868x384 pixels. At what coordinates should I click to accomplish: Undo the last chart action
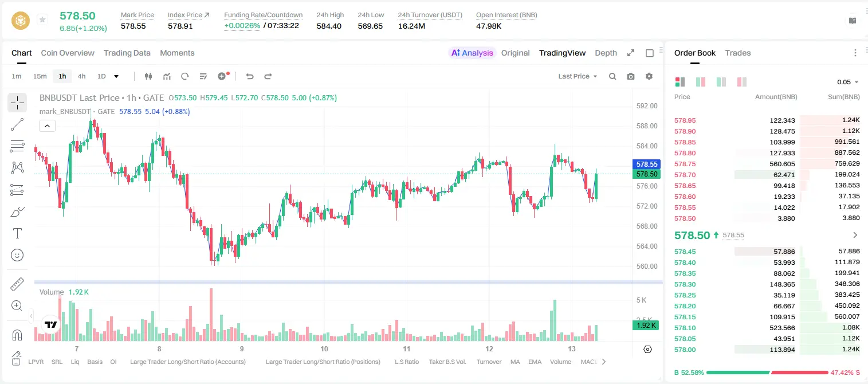point(250,76)
